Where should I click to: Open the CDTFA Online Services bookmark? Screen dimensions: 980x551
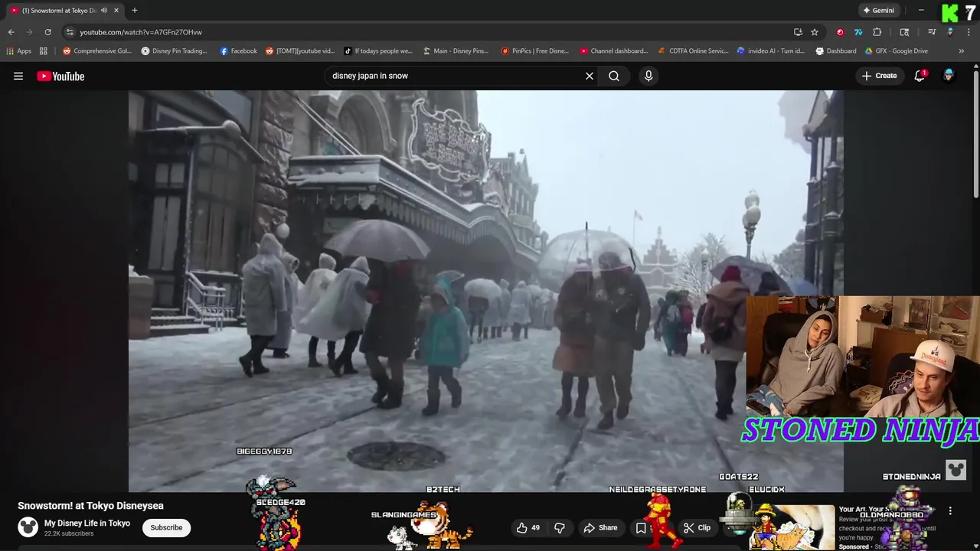694,51
